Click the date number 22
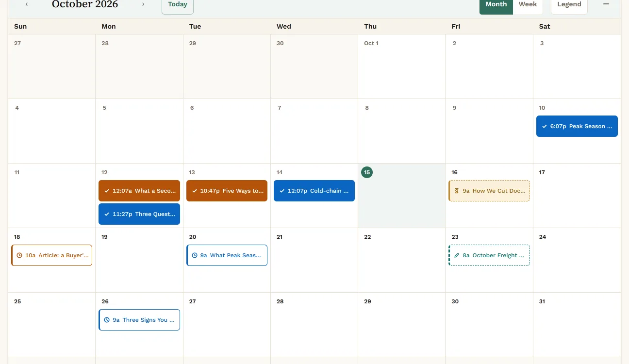The height and width of the screenshot is (364, 629). coord(367,237)
